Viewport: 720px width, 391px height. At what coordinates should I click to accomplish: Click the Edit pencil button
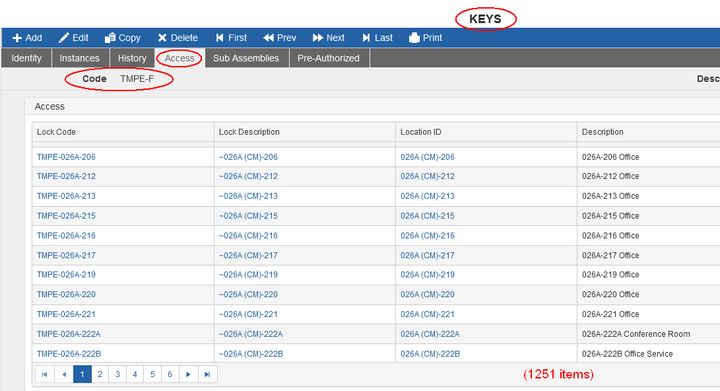coord(73,38)
